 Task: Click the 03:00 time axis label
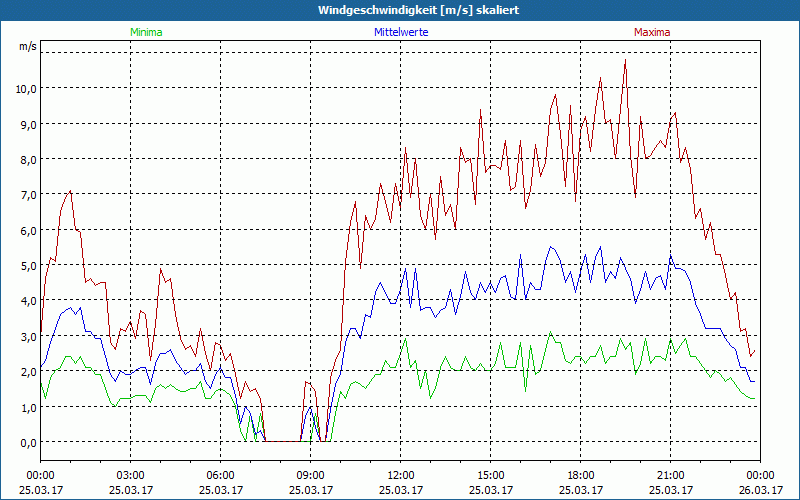point(131,476)
